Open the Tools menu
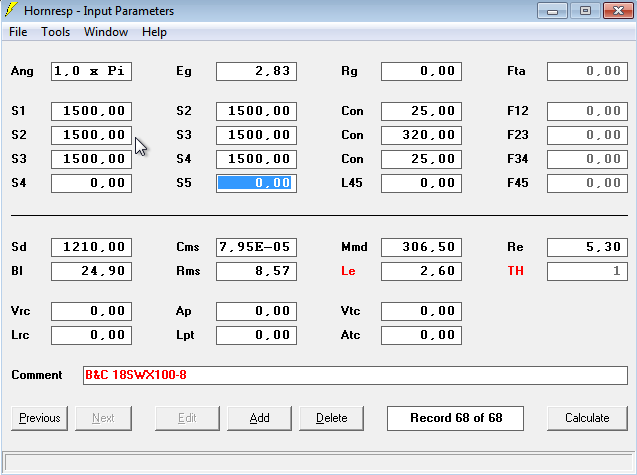 (55, 32)
